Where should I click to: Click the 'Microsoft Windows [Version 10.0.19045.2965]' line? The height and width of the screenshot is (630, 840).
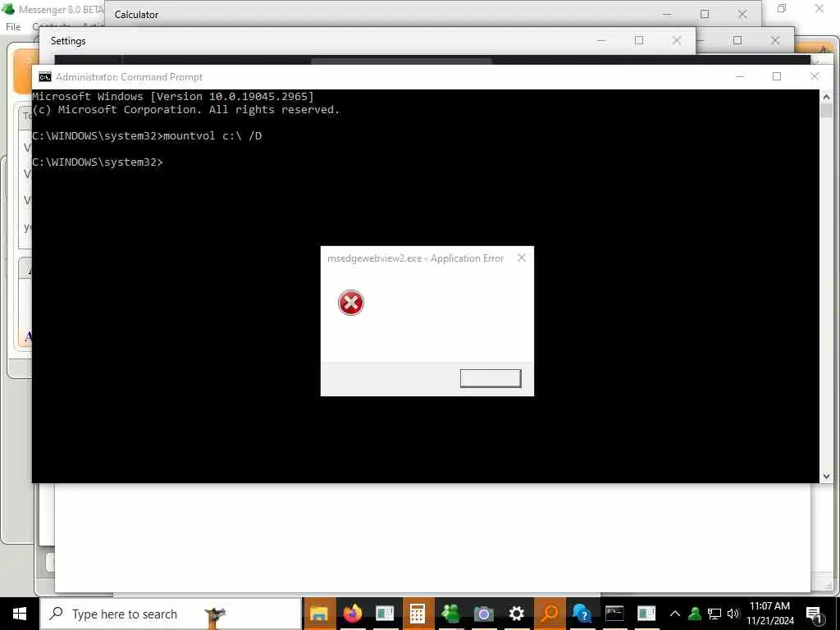(173, 97)
